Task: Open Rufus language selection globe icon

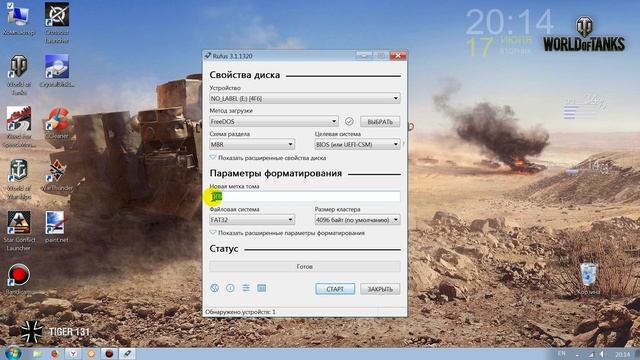Action: pyautogui.click(x=215, y=288)
